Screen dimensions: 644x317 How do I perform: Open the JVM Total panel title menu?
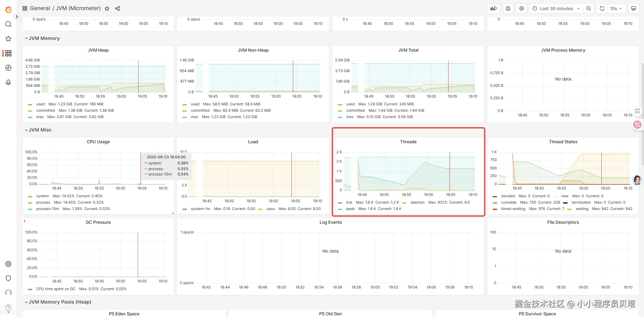408,50
